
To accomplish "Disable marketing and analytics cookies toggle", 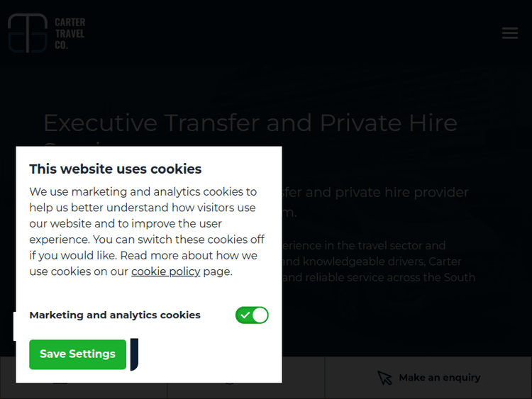I will click(x=252, y=315).
